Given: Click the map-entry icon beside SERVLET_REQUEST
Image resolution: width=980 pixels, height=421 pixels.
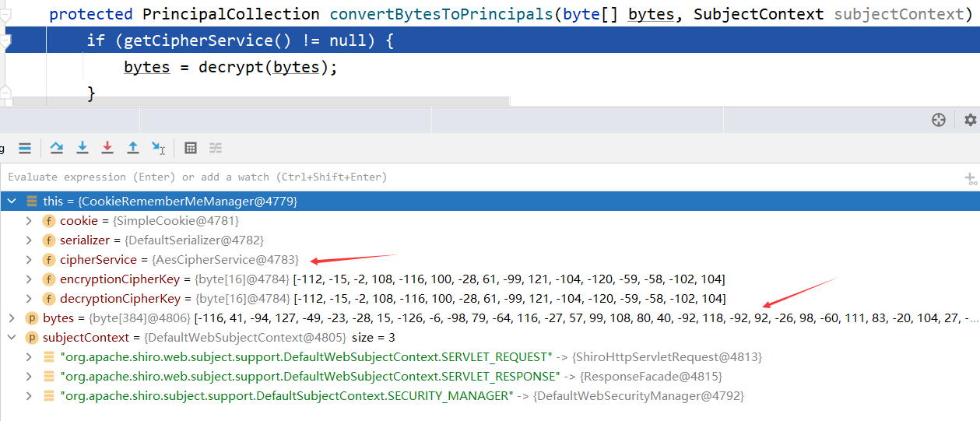Looking at the screenshot, I should click(x=48, y=356).
